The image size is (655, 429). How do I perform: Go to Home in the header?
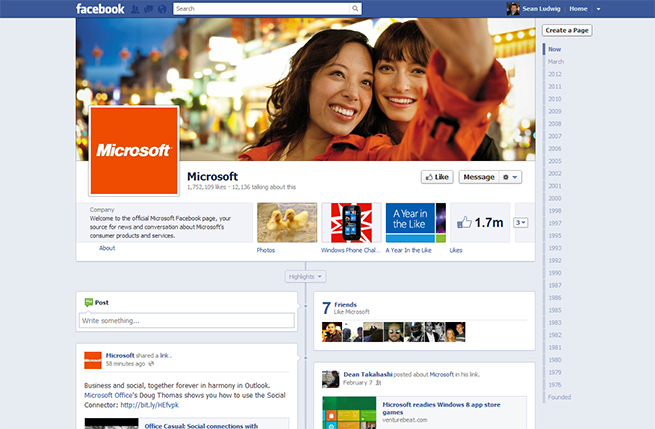[578, 9]
